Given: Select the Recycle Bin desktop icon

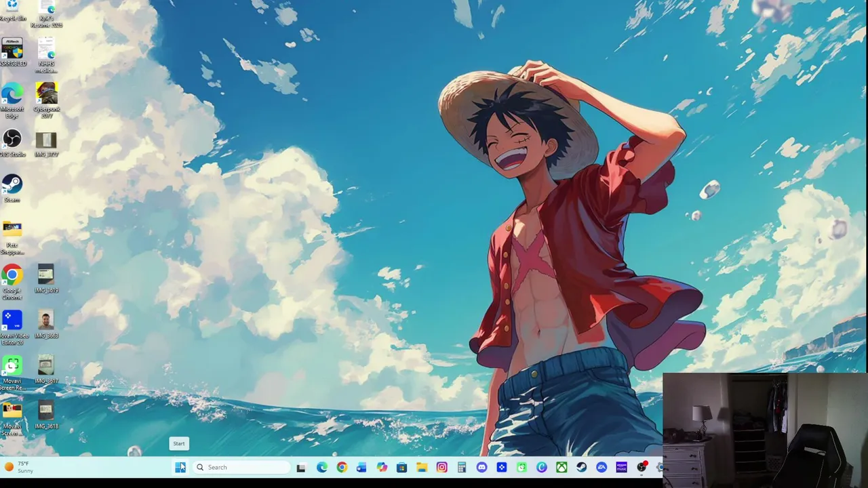Looking at the screenshot, I should 12,10.
